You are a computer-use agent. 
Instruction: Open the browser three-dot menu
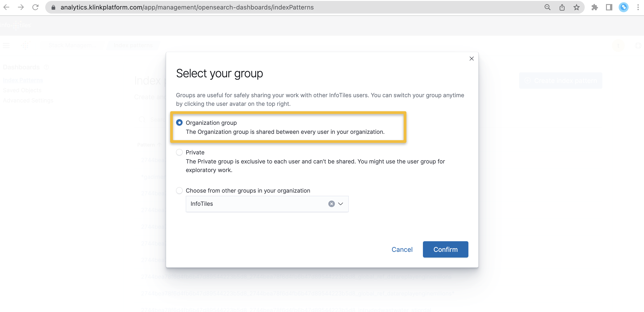click(638, 7)
